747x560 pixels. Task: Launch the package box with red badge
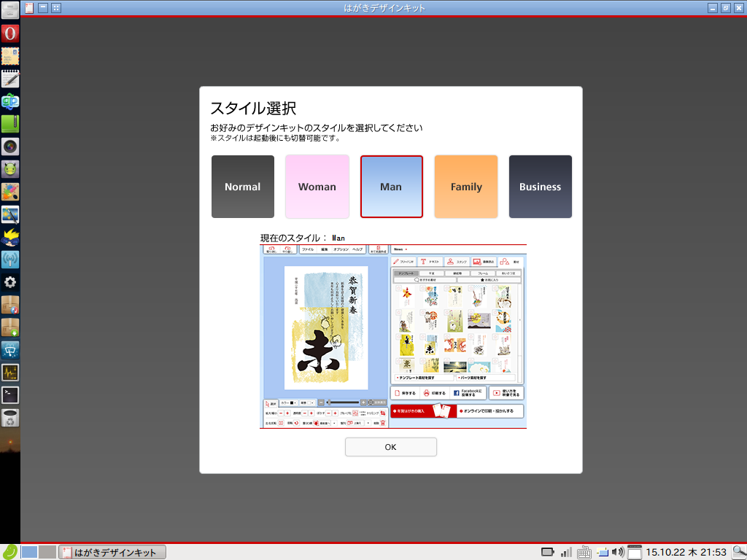tap(10, 305)
